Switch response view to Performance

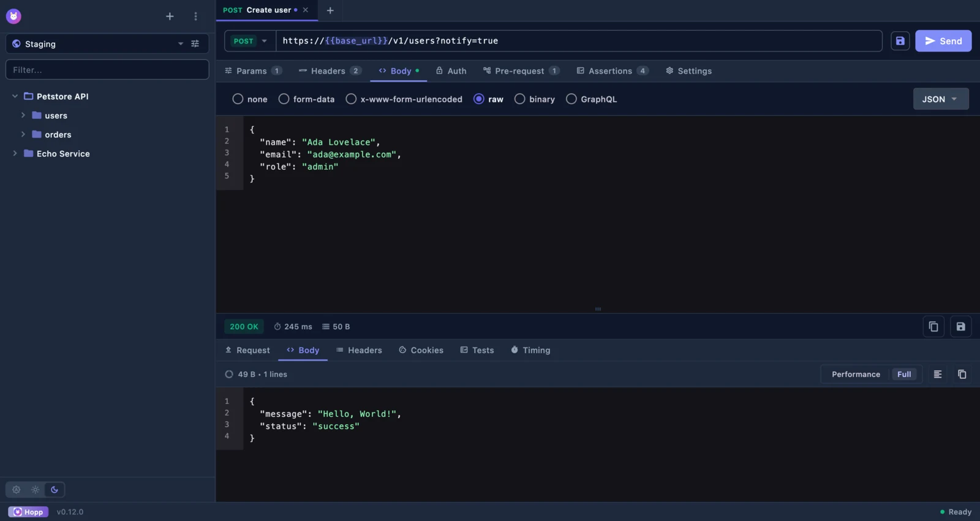click(x=856, y=374)
